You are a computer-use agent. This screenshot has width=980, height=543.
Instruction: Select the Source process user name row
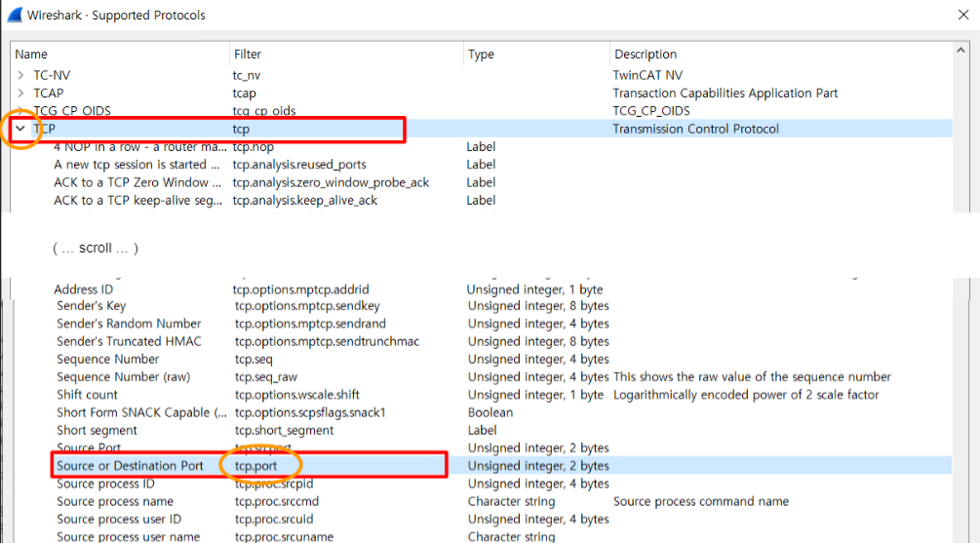click(x=128, y=537)
